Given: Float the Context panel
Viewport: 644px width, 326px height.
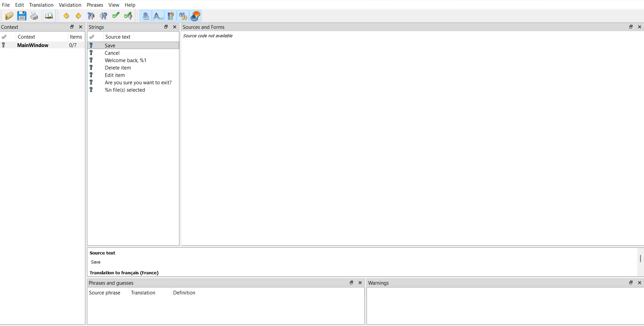Looking at the screenshot, I should pyautogui.click(x=72, y=27).
